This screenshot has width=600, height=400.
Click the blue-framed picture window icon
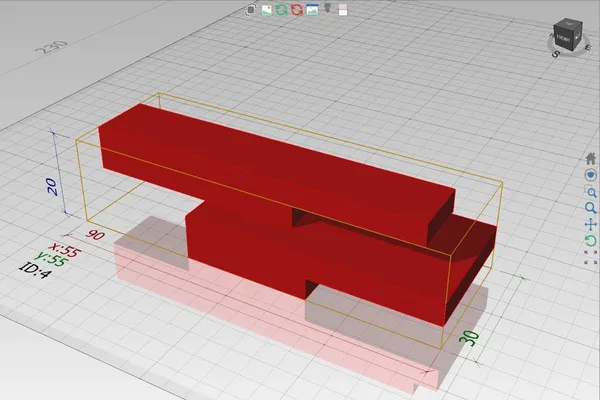(x=312, y=10)
